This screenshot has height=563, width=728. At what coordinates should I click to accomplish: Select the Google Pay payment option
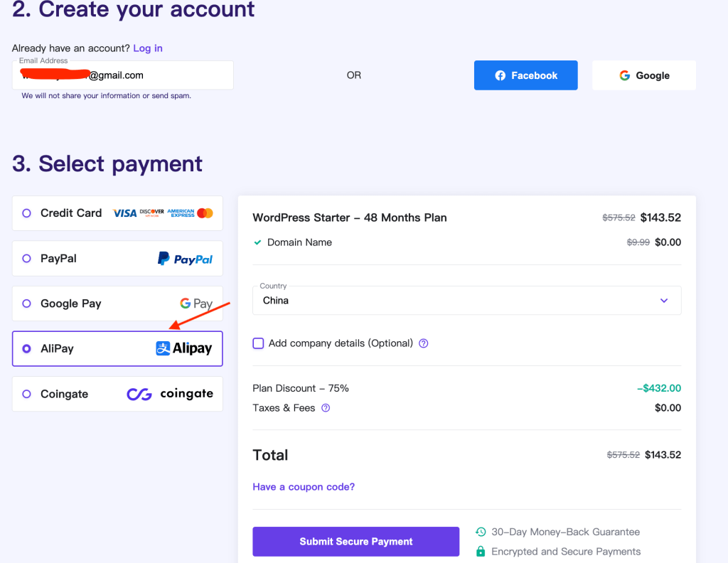117,304
